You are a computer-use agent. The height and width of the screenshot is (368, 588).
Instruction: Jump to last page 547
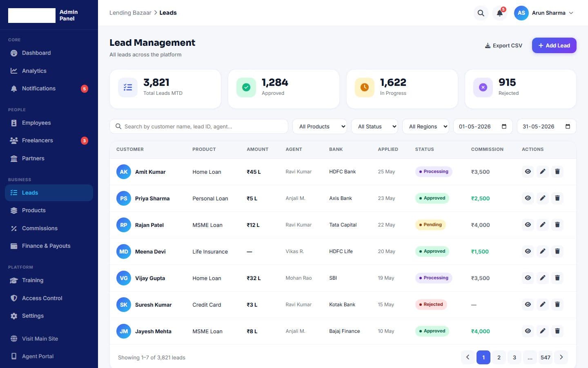[x=546, y=357]
